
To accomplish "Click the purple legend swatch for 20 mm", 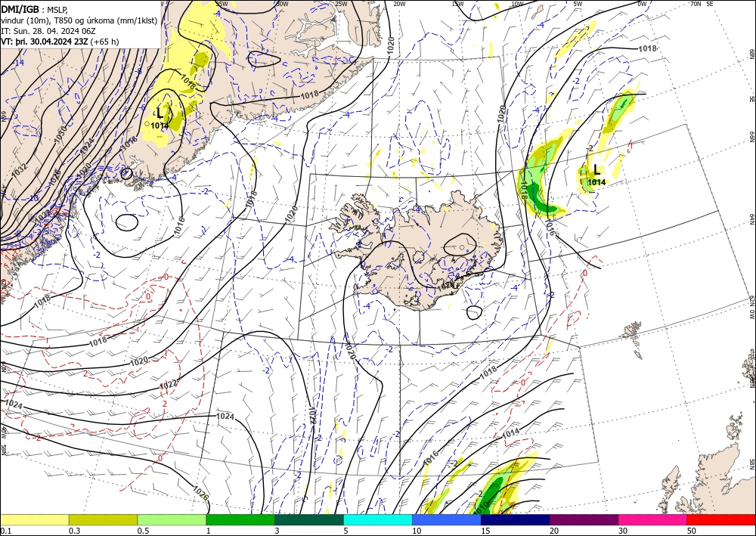I will pos(584,519).
